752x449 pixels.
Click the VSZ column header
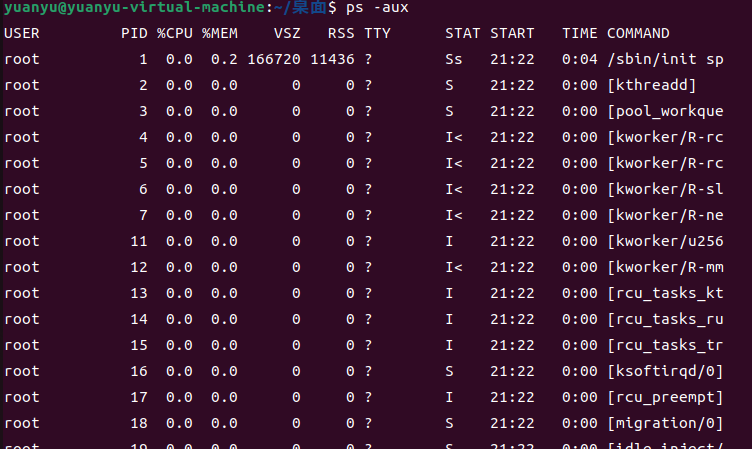point(287,34)
